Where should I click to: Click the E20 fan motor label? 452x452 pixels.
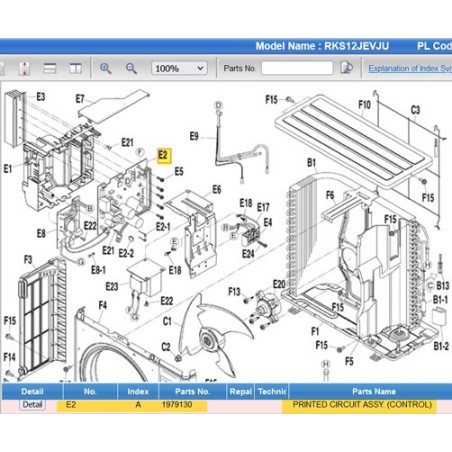click(279, 284)
